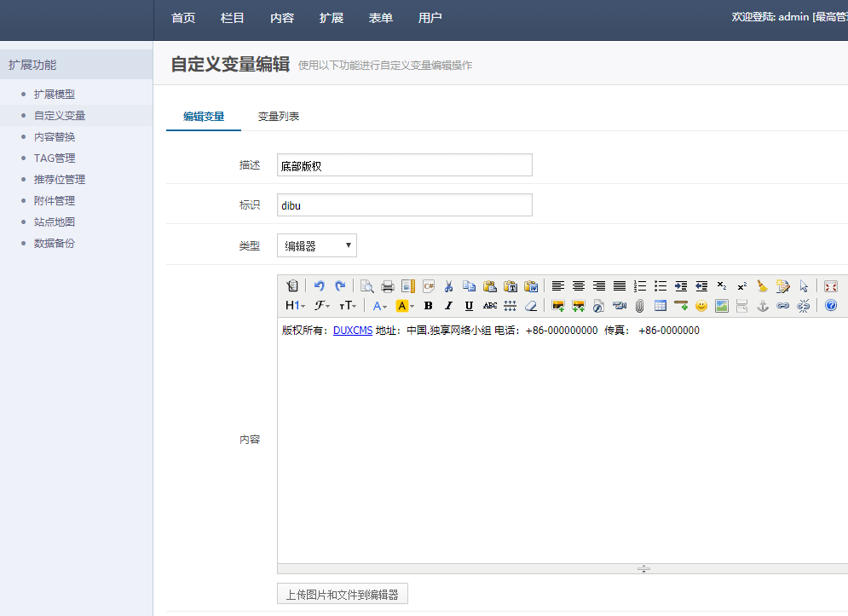Open the 数据备份 sidebar link

coord(54,244)
